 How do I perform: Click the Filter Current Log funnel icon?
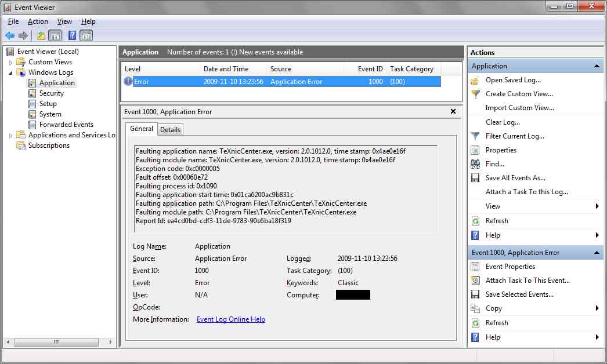475,136
